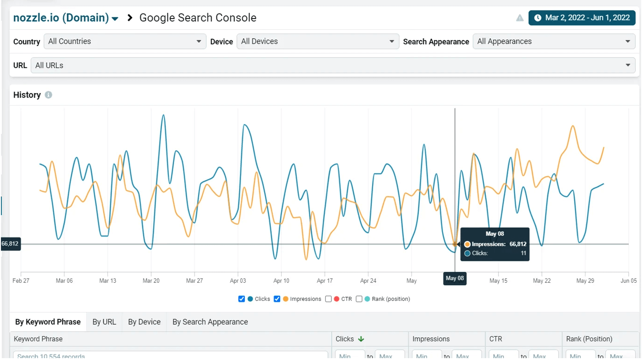Image resolution: width=644 pixels, height=360 pixels.
Task: Expand the Search Appearance dropdown
Action: coord(554,41)
